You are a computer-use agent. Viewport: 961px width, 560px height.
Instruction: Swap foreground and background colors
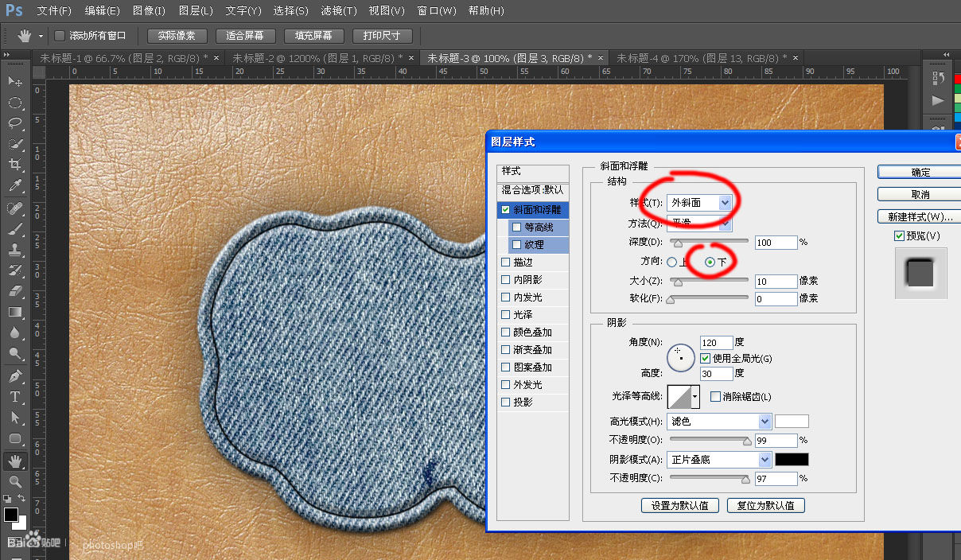(21, 499)
